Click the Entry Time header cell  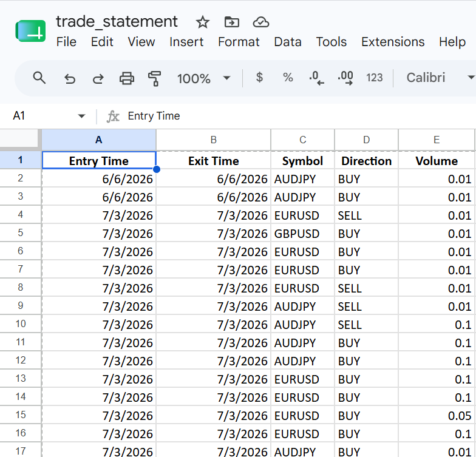99,160
